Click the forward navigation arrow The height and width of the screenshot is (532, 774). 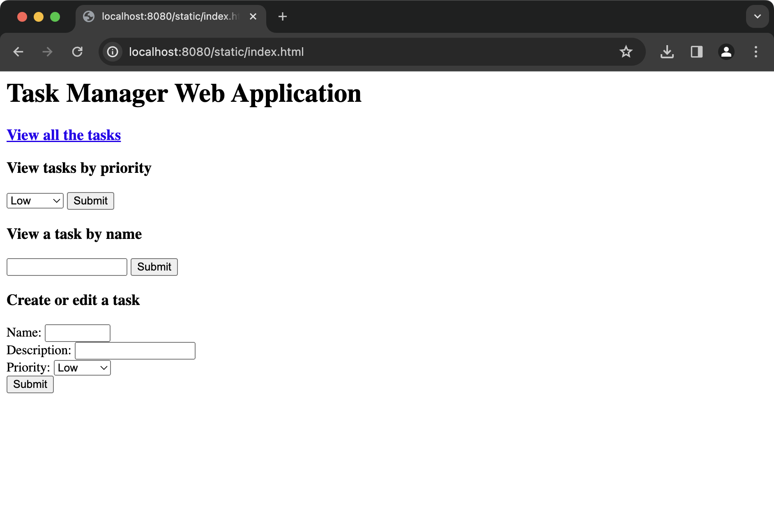click(47, 52)
